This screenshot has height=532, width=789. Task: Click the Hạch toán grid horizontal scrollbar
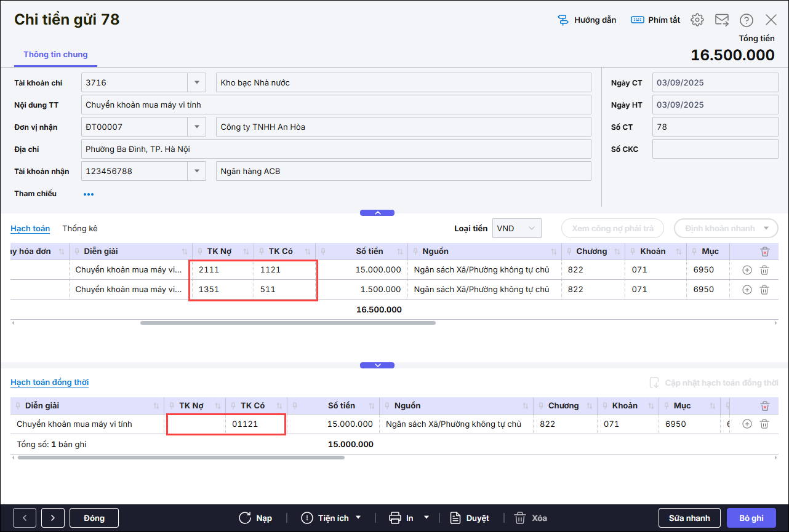[x=287, y=322]
